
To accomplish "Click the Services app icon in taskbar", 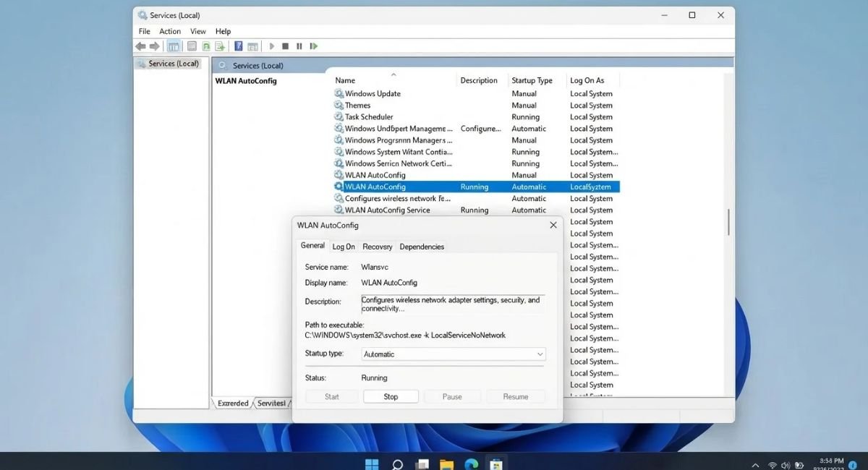I will click(x=495, y=463).
